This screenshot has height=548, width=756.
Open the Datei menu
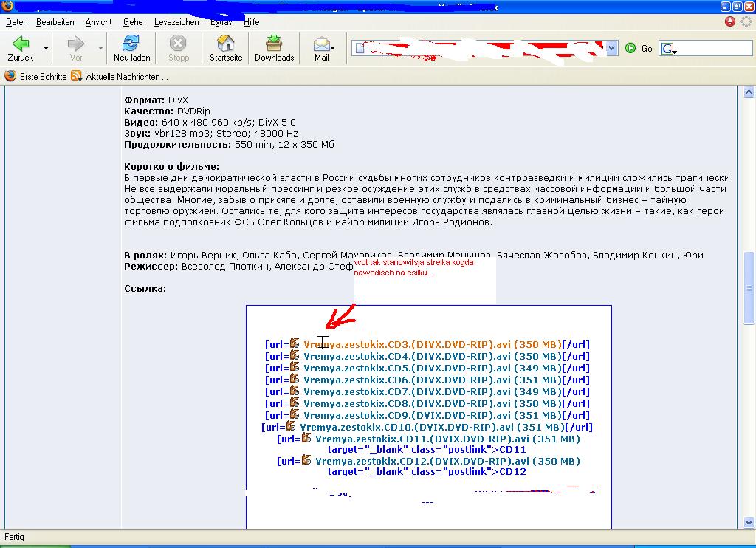coord(15,22)
